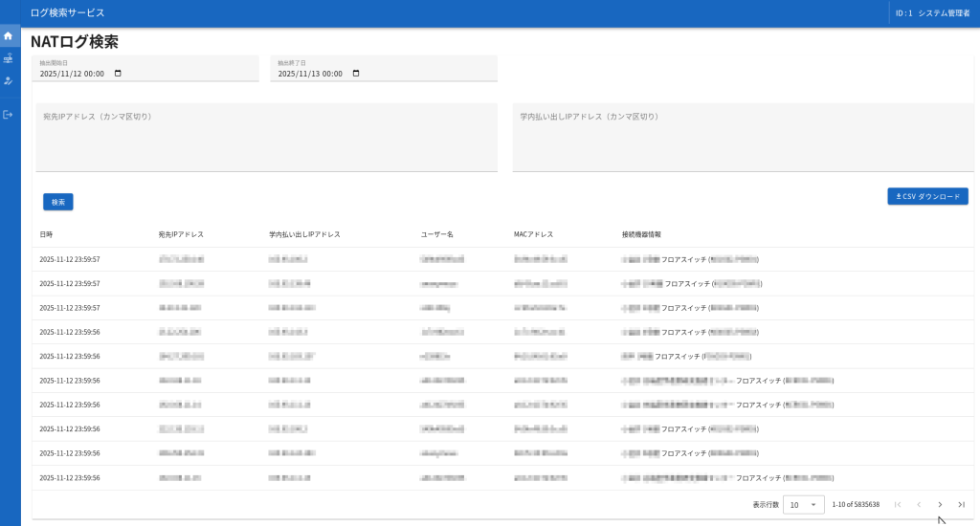Open the user edit icon in sidebar
Screen dimensions: 980x526
[9, 81]
